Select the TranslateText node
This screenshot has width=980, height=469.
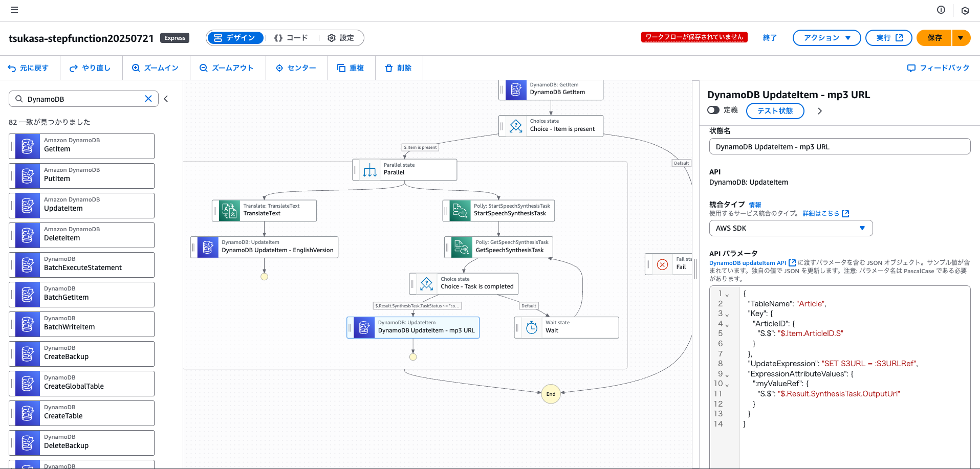click(x=265, y=210)
